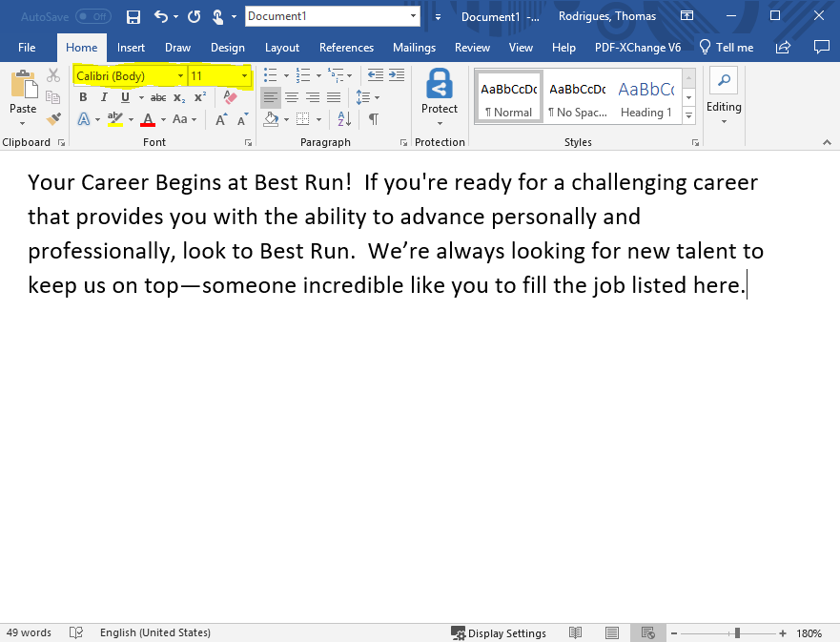
Task: Open the File tab
Action: [27, 48]
